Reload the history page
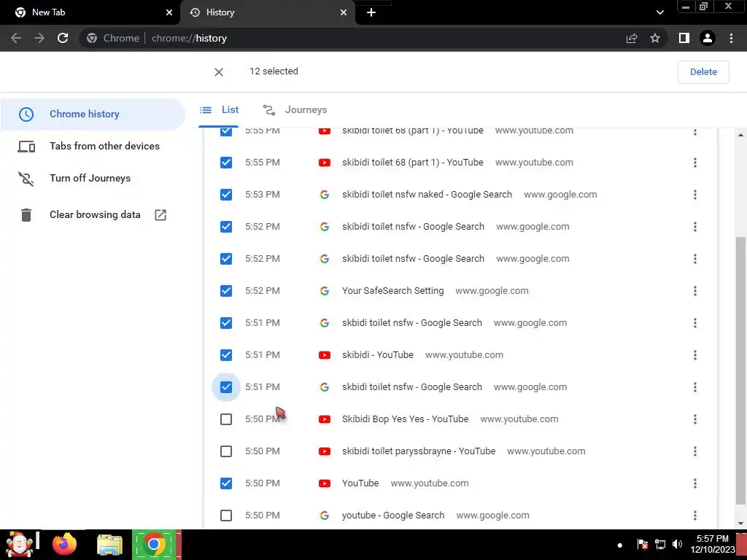Image resolution: width=747 pixels, height=560 pixels. tap(63, 38)
